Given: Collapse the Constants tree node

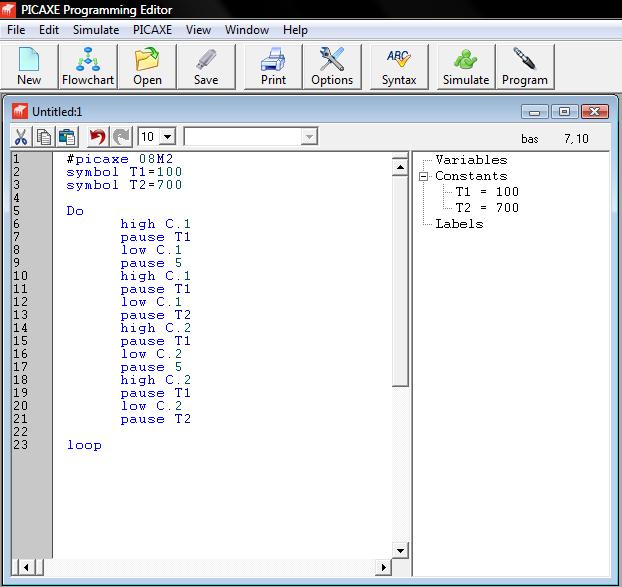Looking at the screenshot, I should 424,176.
